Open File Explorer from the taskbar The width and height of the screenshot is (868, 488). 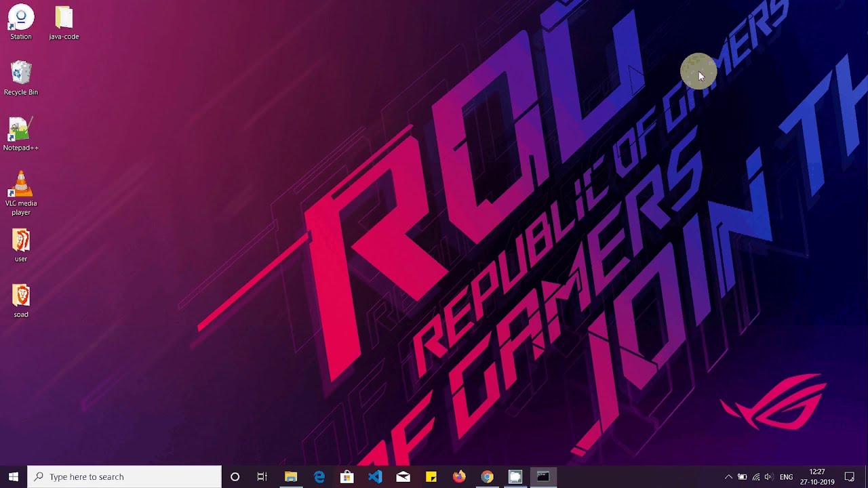click(x=291, y=476)
